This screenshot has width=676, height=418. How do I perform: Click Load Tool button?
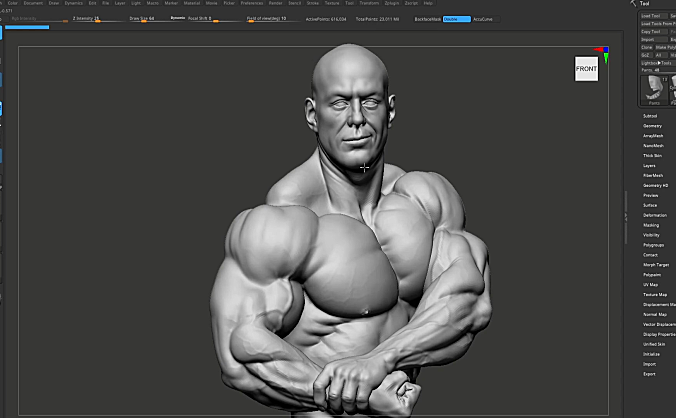click(x=653, y=16)
